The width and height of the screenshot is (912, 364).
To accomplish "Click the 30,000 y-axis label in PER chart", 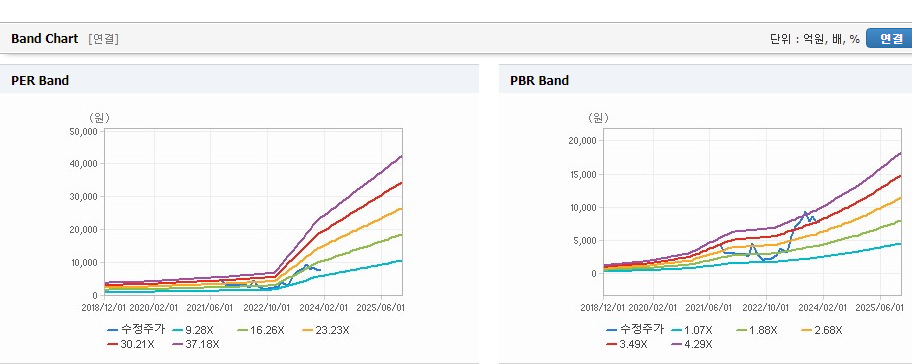I will coord(84,197).
